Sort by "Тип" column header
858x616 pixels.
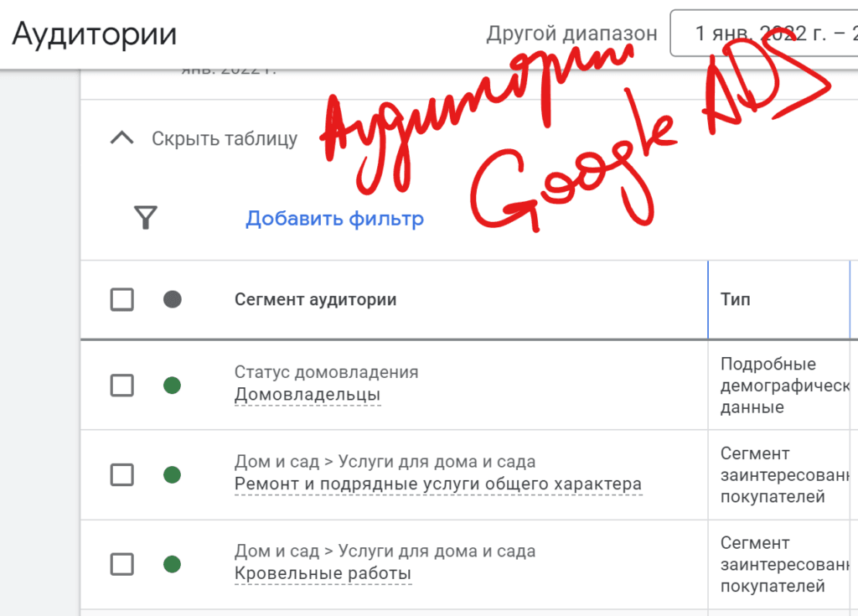(x=735, y=299)
